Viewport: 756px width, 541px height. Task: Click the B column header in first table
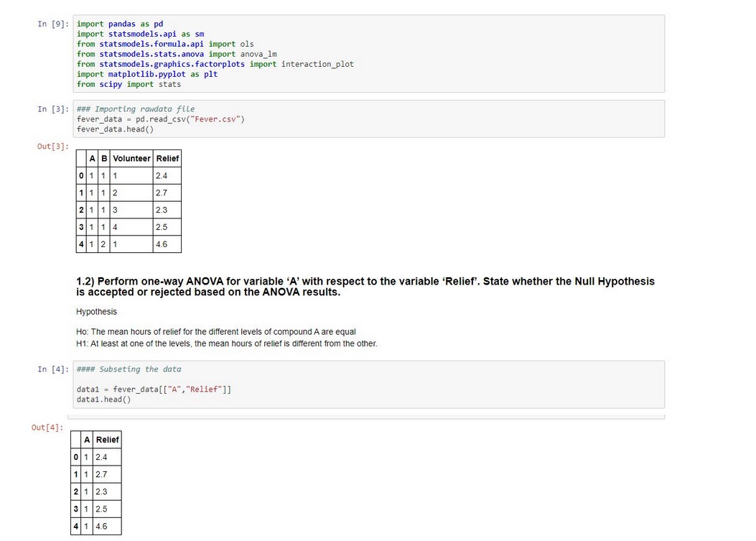(105, 158)
